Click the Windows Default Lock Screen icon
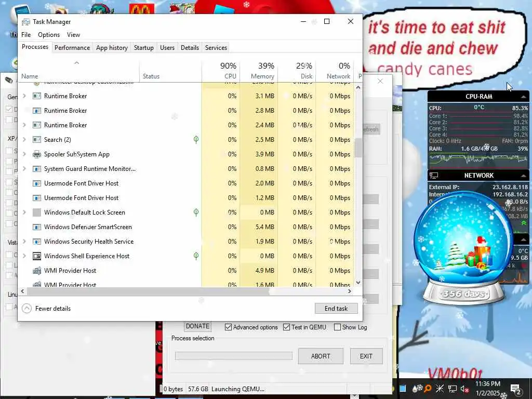 coord(37,212)
